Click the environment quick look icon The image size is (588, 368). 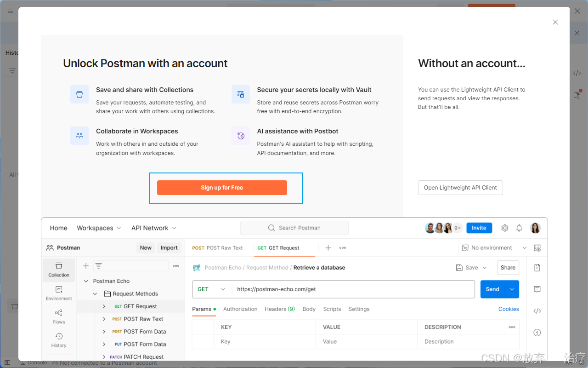537,247
